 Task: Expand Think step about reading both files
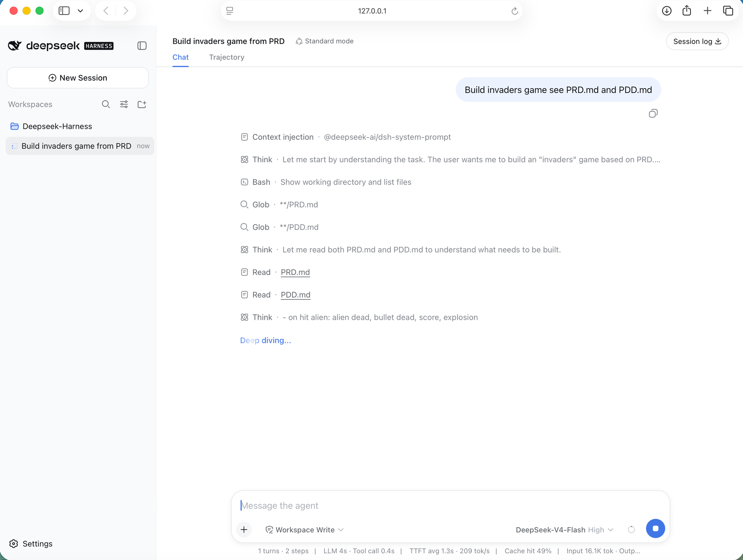pyautogui.click(x=401, y=250)
